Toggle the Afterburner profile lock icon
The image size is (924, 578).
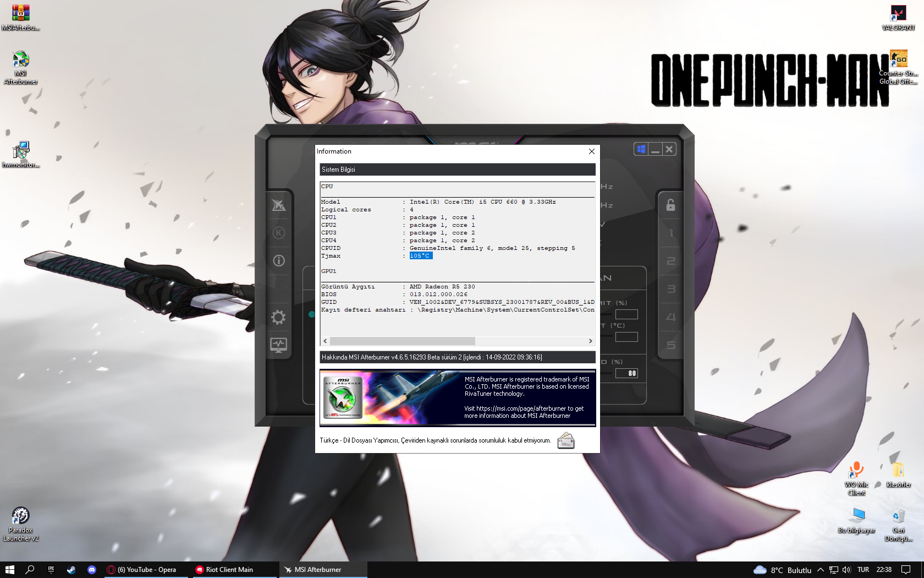[x=670, y=205]
